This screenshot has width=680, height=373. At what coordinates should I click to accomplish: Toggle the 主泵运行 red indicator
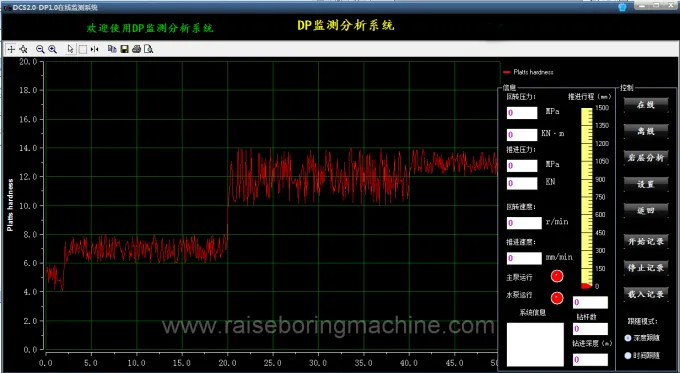coord(557,276)
